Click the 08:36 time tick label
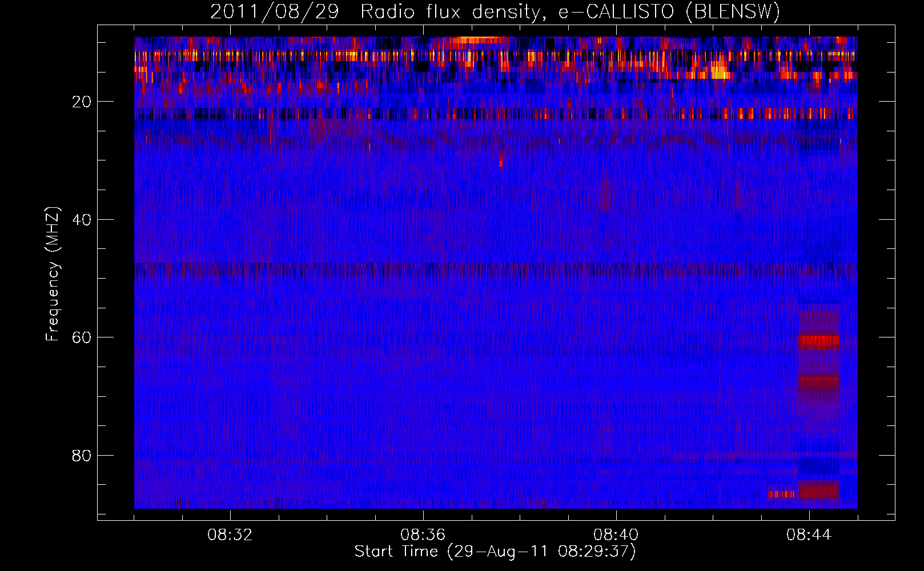 423,535
